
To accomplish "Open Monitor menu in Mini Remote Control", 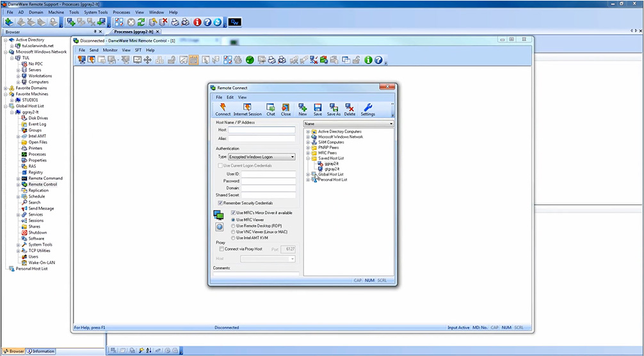I will pos(110,50).
